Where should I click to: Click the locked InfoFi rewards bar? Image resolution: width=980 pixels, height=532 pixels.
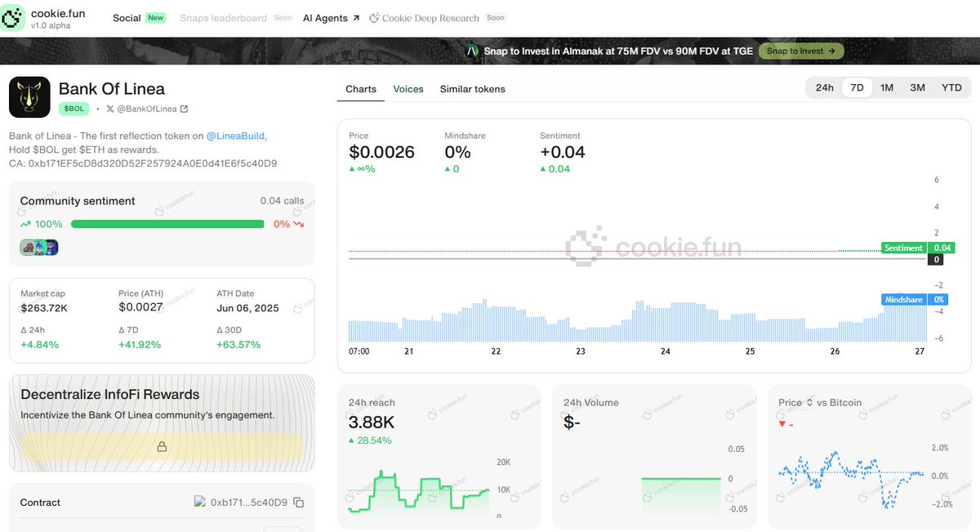162,447
